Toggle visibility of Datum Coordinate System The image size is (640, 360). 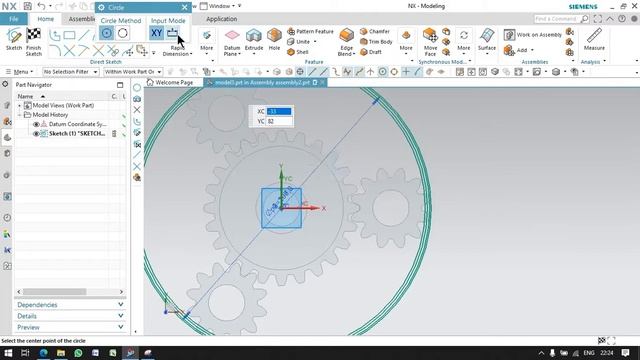[36, 124]
